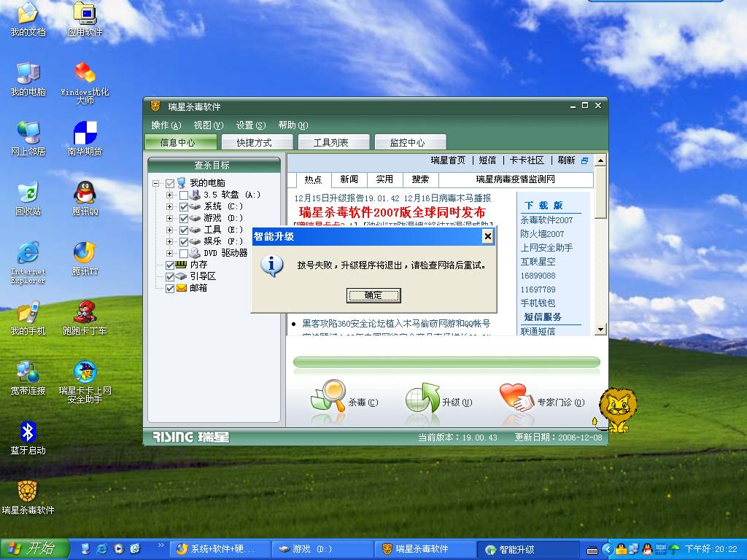Uncheck the 工具 (E:) checkbox
747x560 pixels.
pos(183,230)
